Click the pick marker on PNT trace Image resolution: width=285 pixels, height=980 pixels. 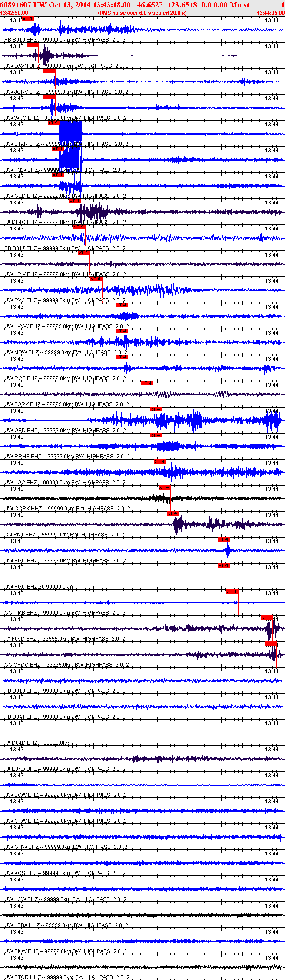(x=173, y=513)
